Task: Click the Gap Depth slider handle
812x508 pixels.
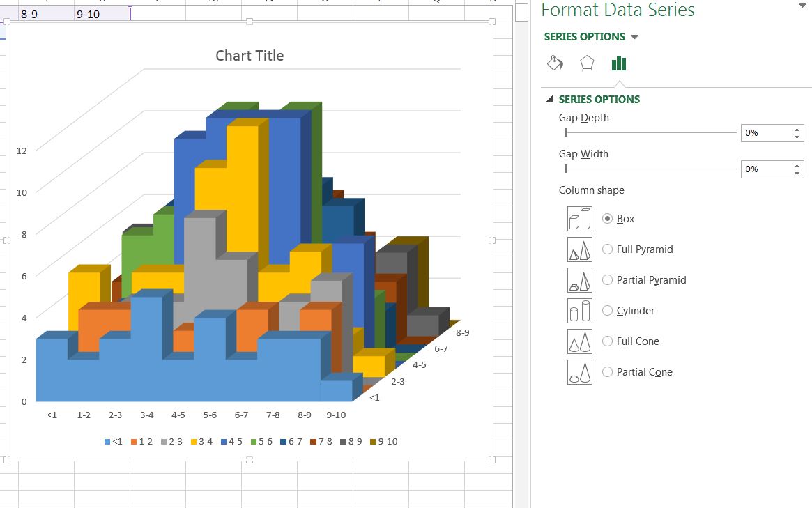Action: (566, 132)
